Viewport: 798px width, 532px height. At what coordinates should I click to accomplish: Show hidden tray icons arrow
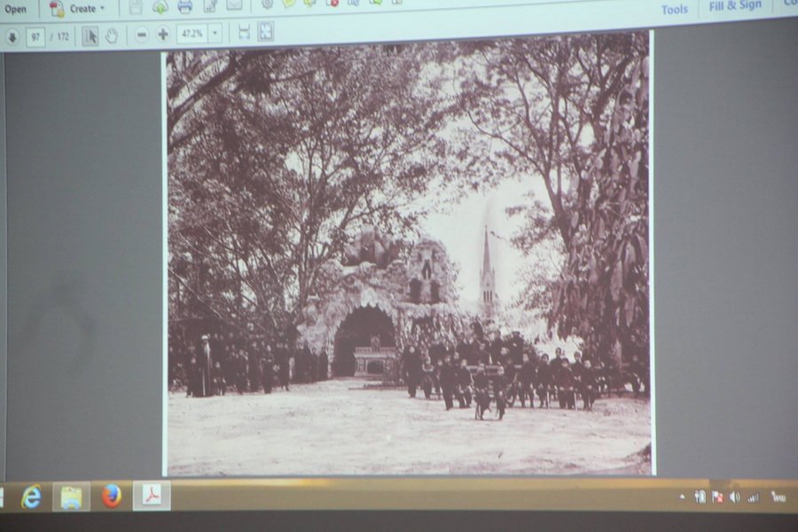click(x=682, y=497)
